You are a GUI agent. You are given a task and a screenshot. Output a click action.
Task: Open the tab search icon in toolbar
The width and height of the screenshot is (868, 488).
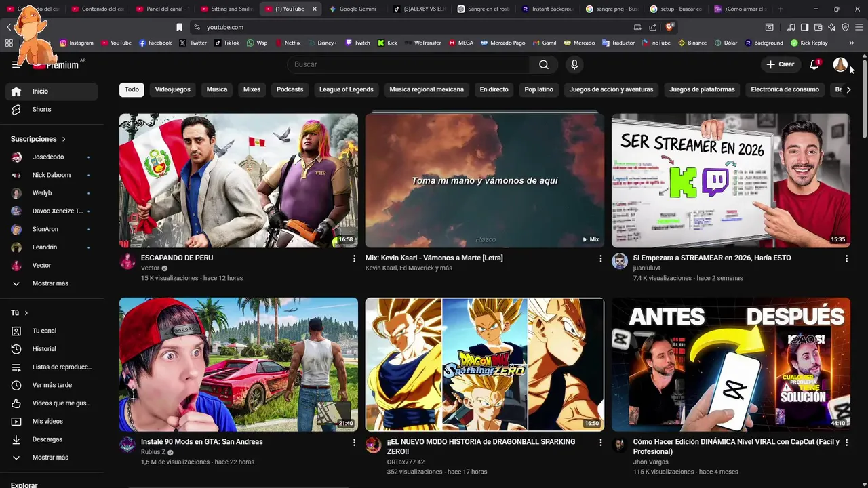click(769, 27)
